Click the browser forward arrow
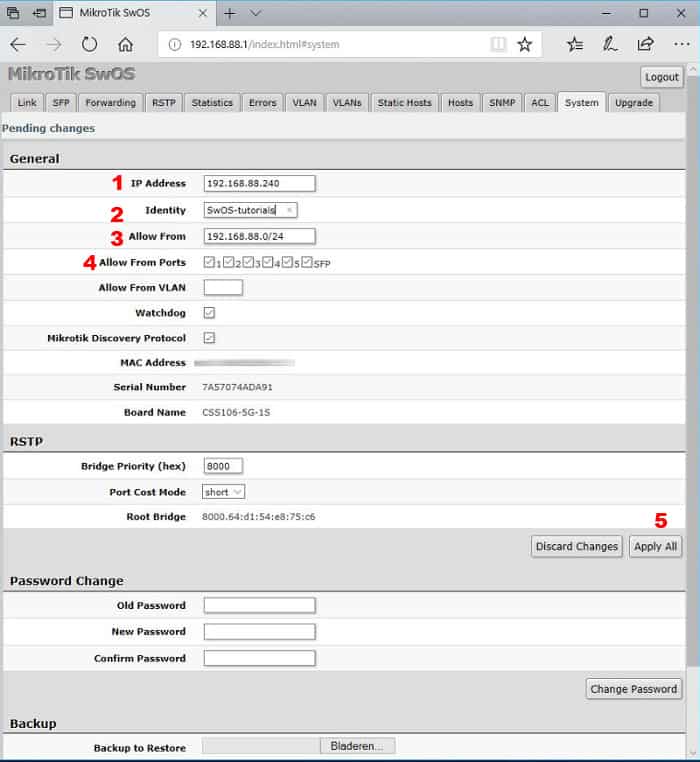 [x=53, y=45]
